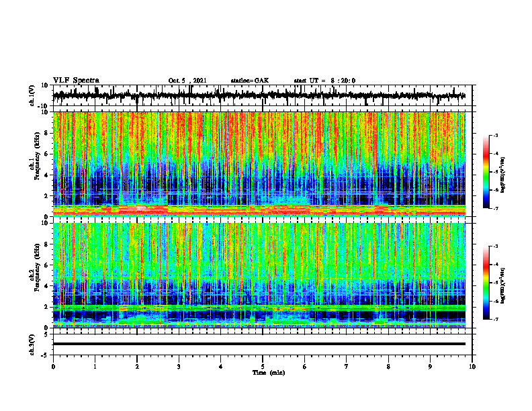Screen dimensions: 532x411
Task: Click the "Time (min)" axis title
Action: pyautogui.click(x=269, y=373)
